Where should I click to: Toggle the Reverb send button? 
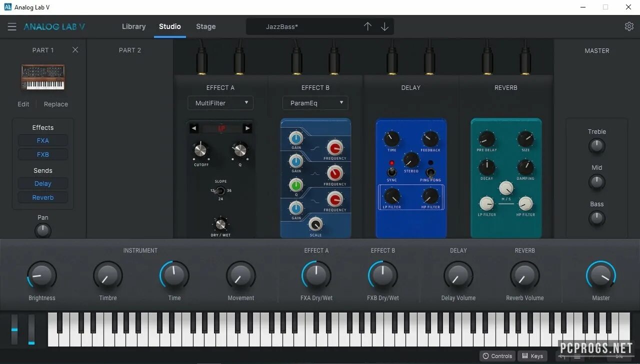(43, 198)
